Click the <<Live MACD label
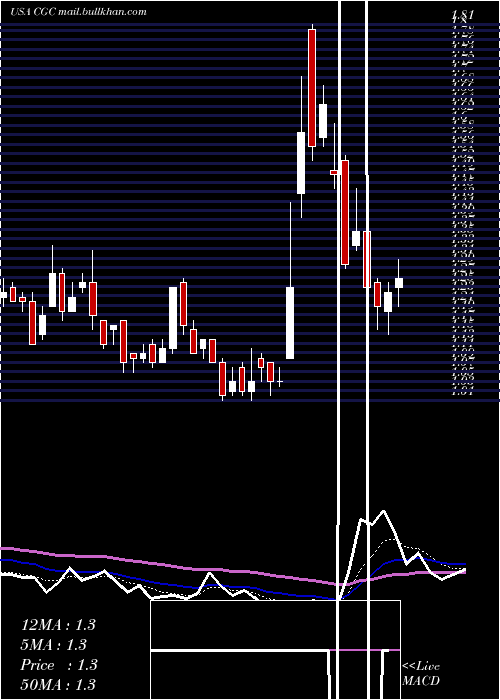This screenshot has width=500, height=700. point(421,674)
